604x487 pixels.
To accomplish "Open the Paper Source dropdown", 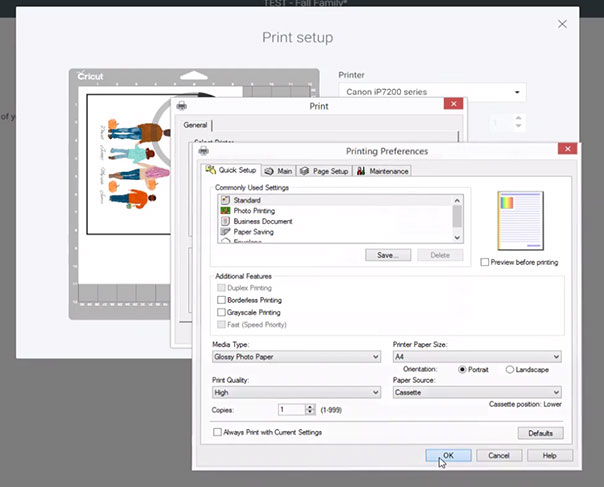I will (476, 393).
